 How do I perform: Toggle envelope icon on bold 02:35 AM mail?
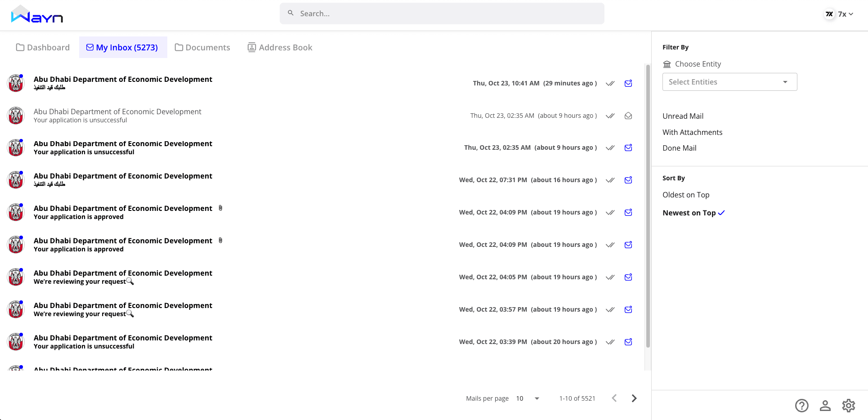coord(628,147)
